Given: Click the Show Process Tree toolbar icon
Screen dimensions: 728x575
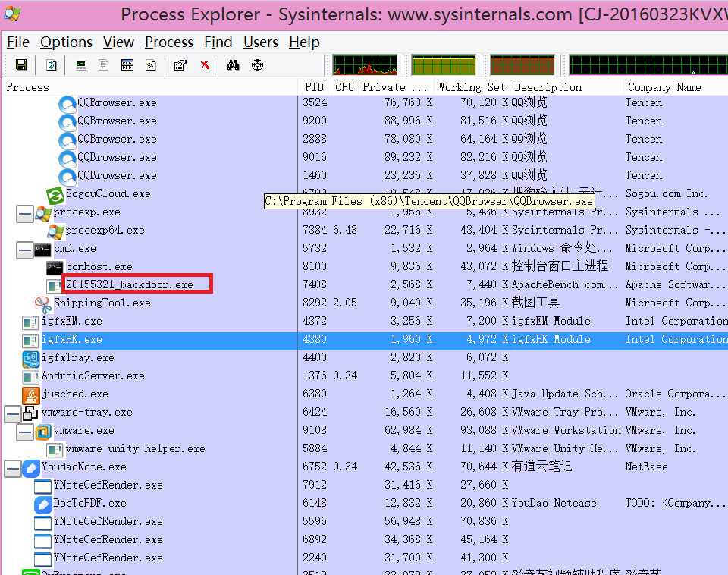Looking at the screenshot, I should [104, 65].
